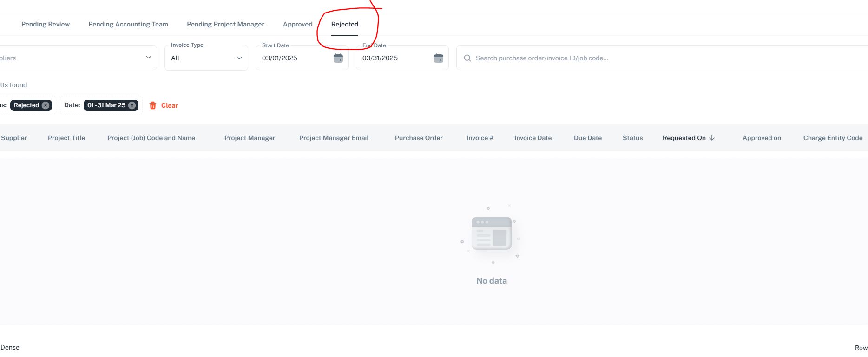Click Clear to reset all filters
868x357 pixels.
pyautogui.click(x=169, y=105)
